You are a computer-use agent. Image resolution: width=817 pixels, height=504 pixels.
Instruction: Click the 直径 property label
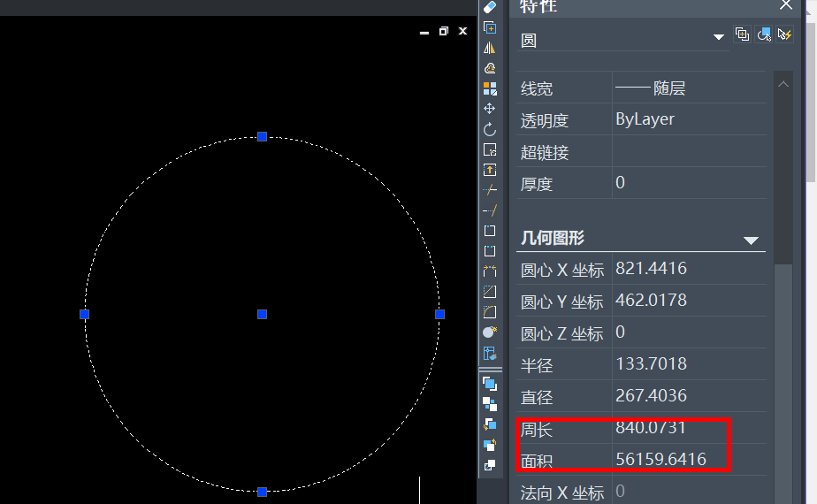click(x=536, y=397)
